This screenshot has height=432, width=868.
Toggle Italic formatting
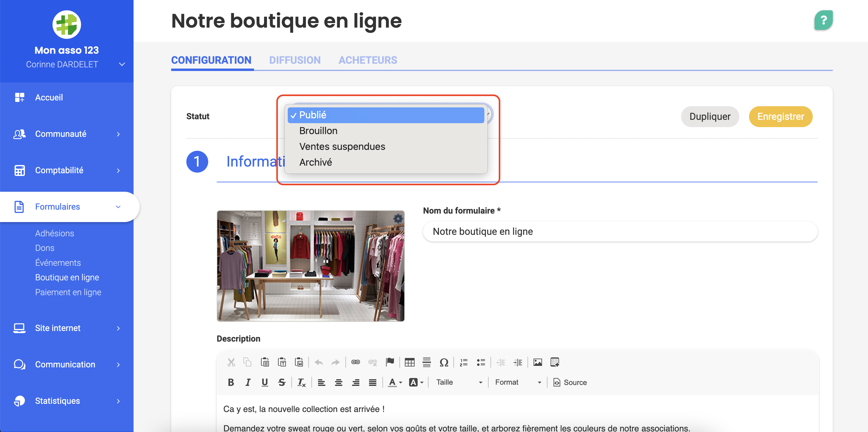pos(248,382)
